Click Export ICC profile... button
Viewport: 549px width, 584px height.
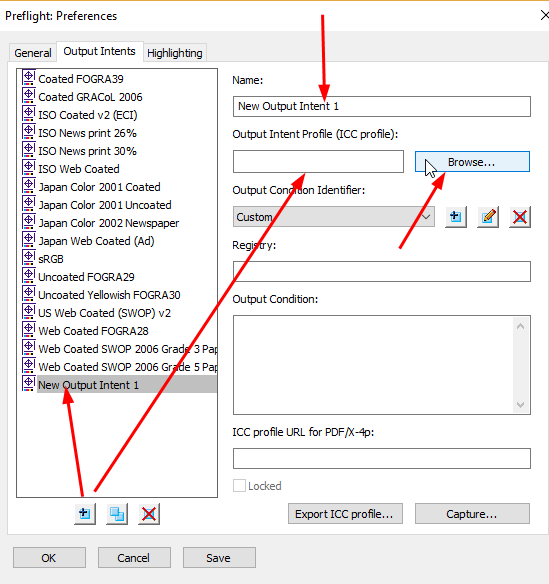pyautogui.click(x=345, y=514)
